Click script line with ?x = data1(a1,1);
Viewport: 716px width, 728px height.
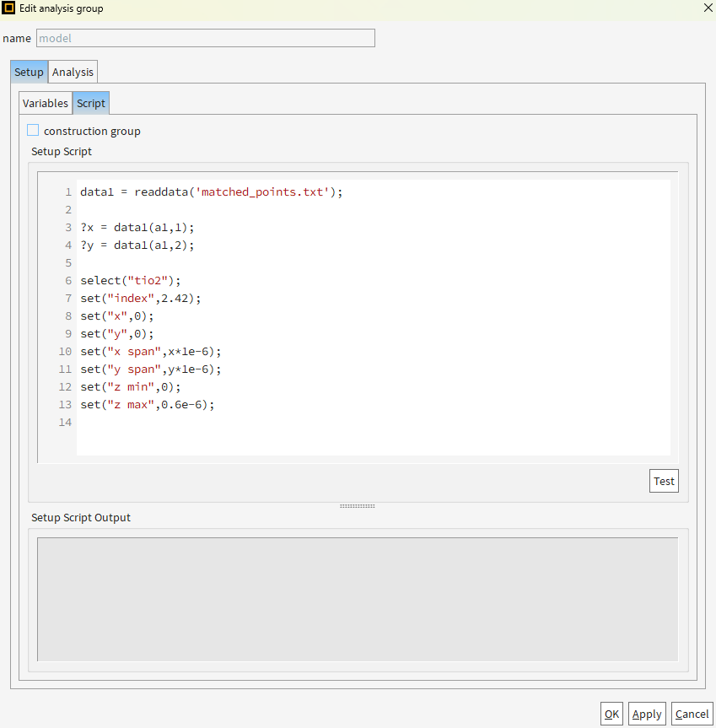pos(137,228)
